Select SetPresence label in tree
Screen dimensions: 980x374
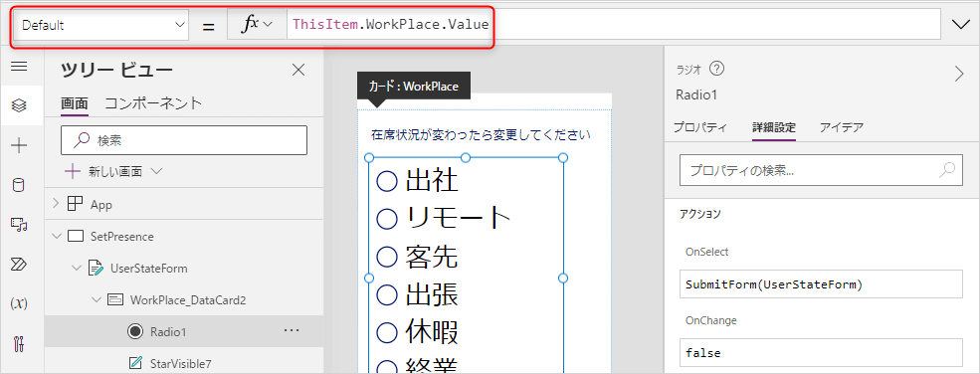point(121,237)
